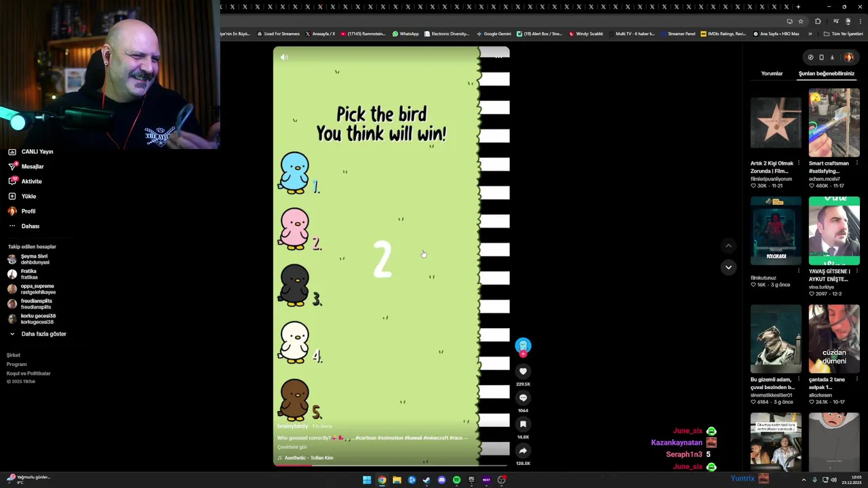This screenshot has width=868, height=488.
Task: Open the cüzdan dümeni video thumbnail
Action: (x=834, y=339)
